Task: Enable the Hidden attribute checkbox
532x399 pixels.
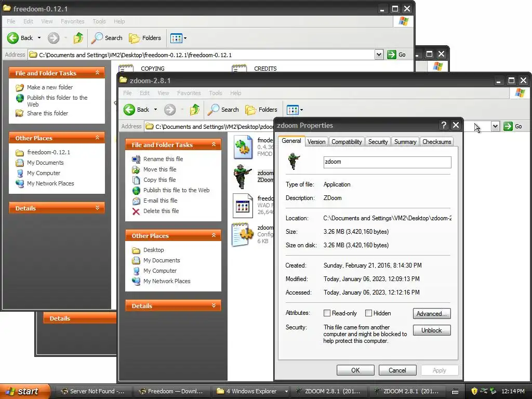Action: click(x=368, y=313)
